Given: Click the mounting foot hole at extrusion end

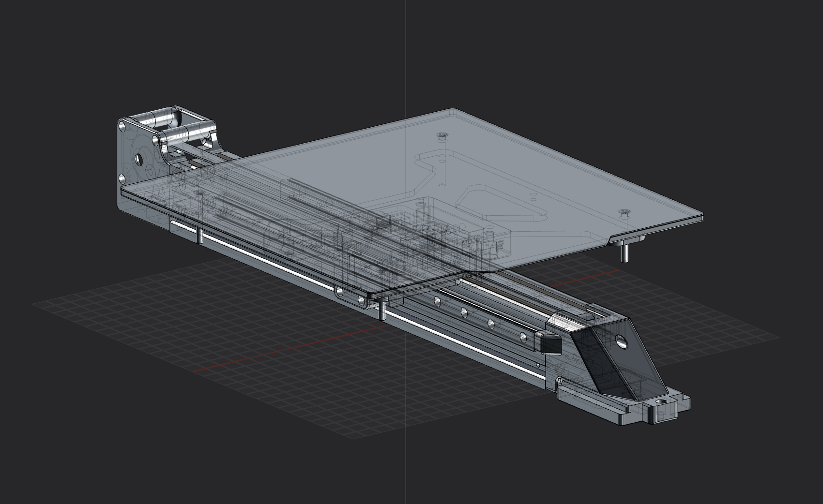Looking at the screenshot, I should coord(660,401).
